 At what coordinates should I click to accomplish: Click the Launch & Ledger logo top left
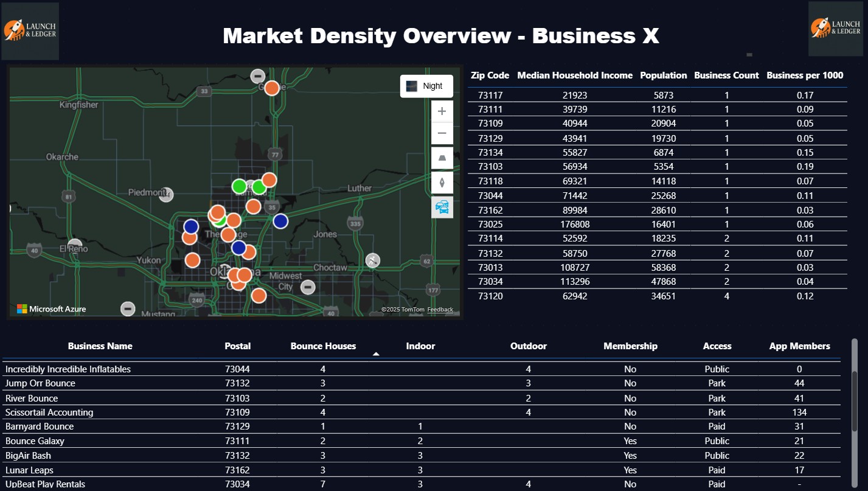pos(30,30)
